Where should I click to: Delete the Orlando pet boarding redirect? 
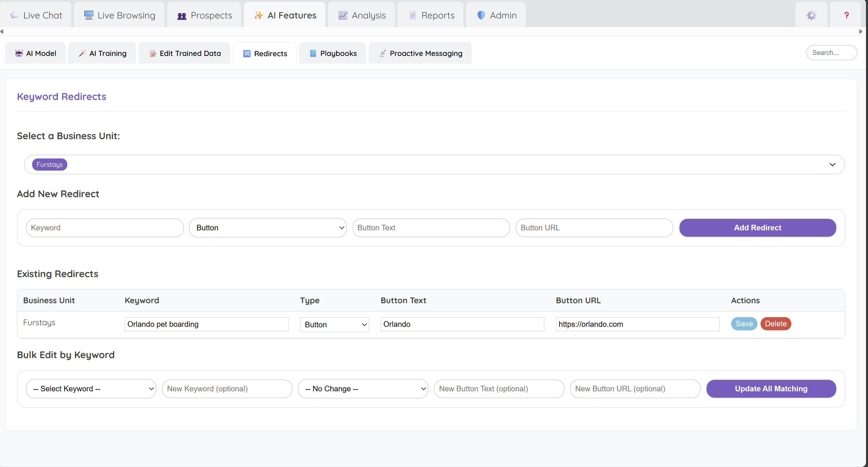click(x=775, y=323)
